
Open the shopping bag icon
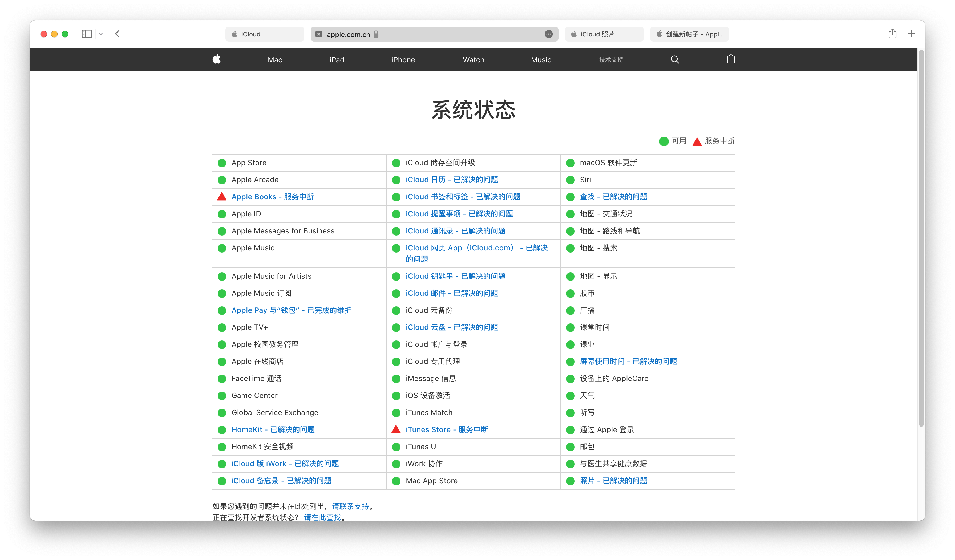(731, 59)
